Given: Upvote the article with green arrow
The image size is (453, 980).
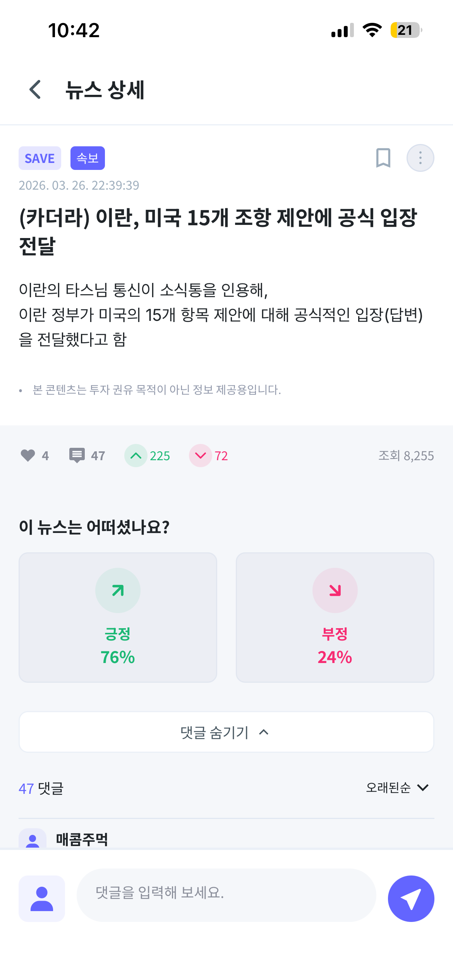Looking at the screenshot, I should pos(136,456).
